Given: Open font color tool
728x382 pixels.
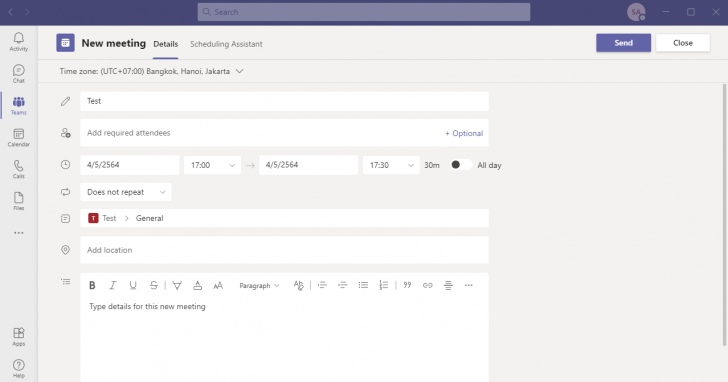Looking at the screenshot, I should 197,285.
